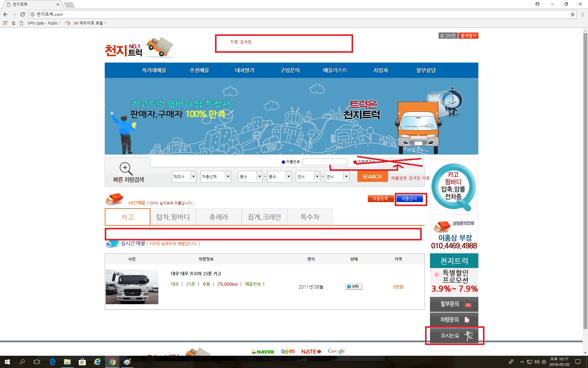
Task: Open taskbar search magnifier
Action: (x=22, y=362)
